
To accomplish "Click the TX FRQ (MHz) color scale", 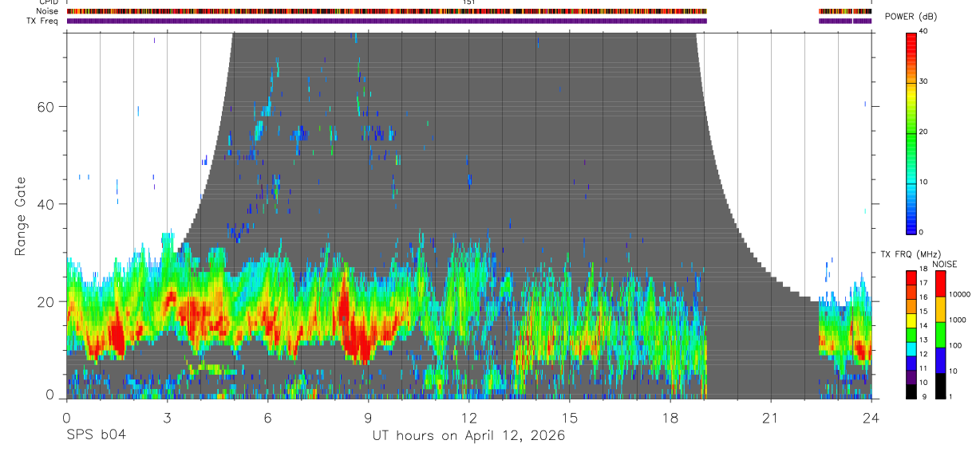I will [x=911, y=334].
